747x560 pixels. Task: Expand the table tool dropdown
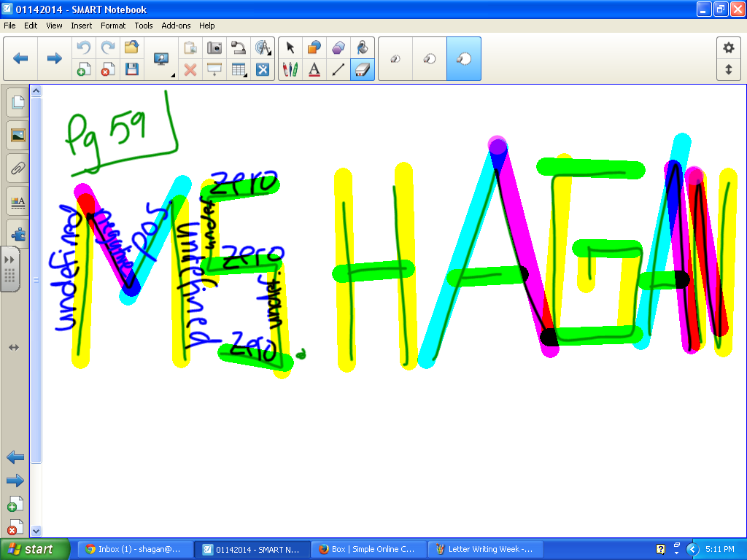[x=246, y=75]
